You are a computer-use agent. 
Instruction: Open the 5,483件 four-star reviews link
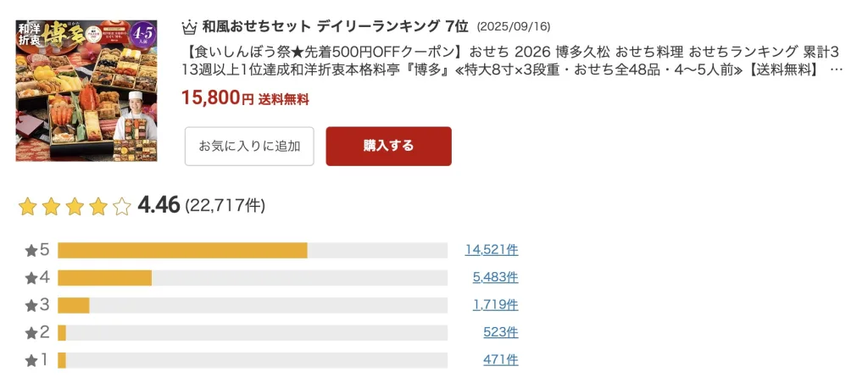pyautogui.click(x=495, y=277)
